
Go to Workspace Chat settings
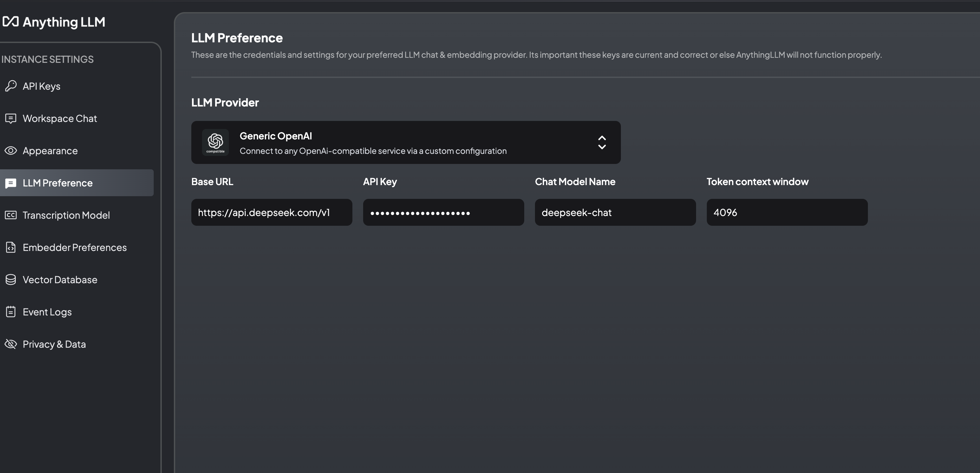coord(77,119)
